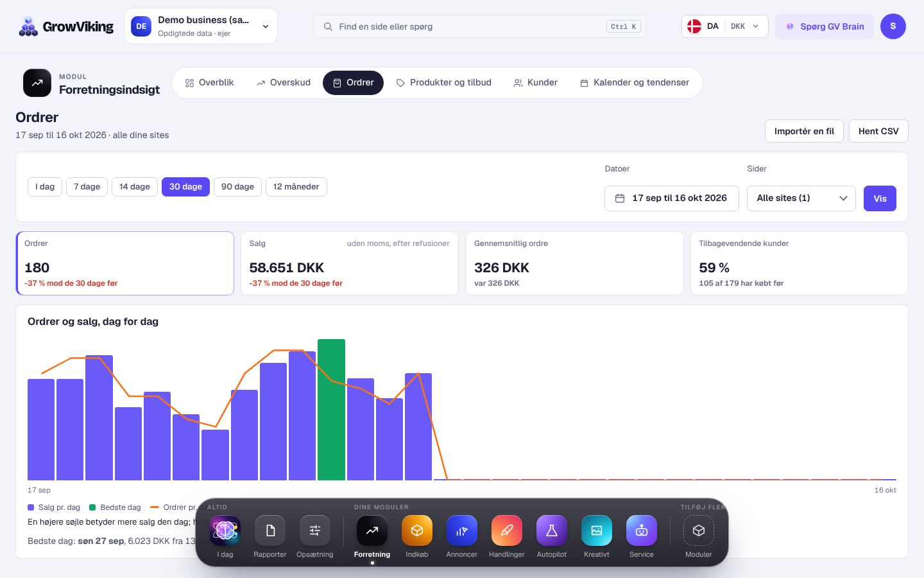Image resolution: width=924 pixels, height=578 pixels.
Task: Open Indkøb box icon in dock
Action: [x=417, y=530]
